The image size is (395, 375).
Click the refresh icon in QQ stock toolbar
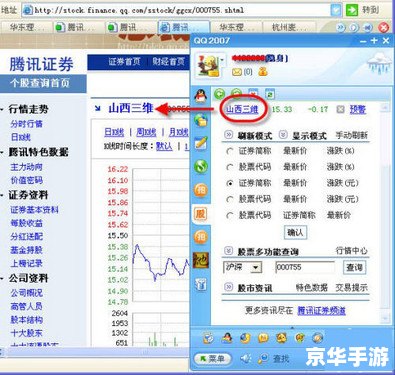pyautogui.click(x=270, y=95)
